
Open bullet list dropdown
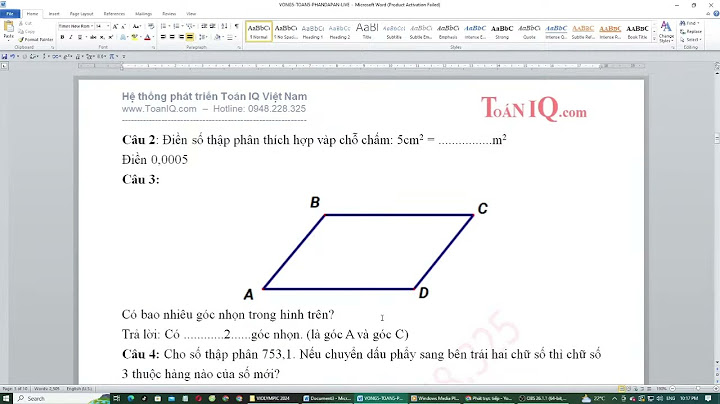(169, 27)
